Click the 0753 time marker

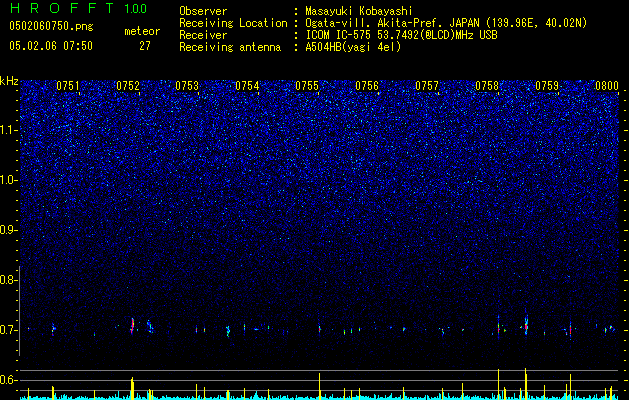[187, 86]
